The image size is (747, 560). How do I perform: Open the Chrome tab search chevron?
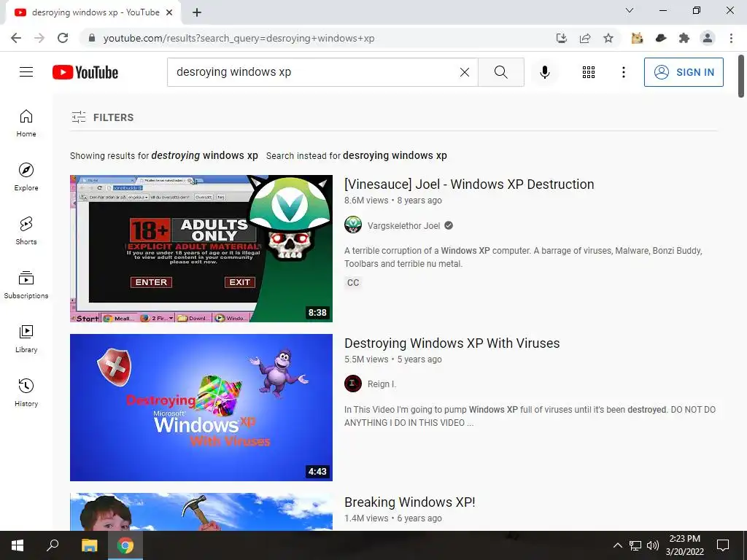click(630, 10)
